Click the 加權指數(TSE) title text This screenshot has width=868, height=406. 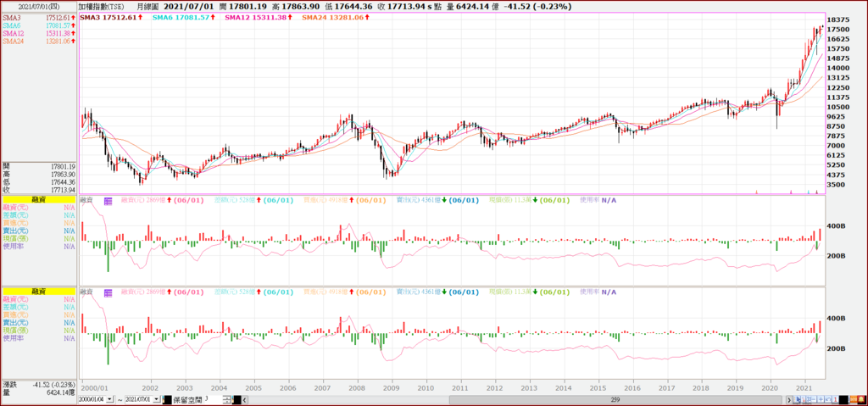point(101,7)
